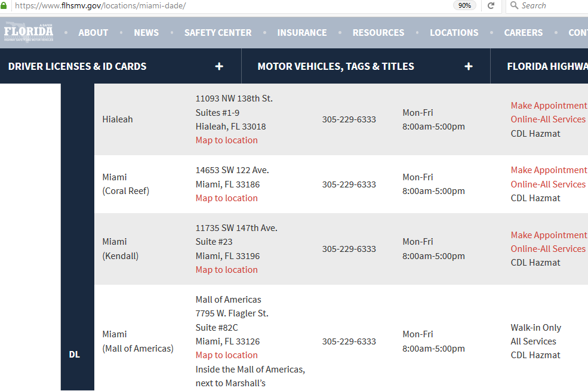
Task: Open the Locations menu
Action: tap(454, 33)
